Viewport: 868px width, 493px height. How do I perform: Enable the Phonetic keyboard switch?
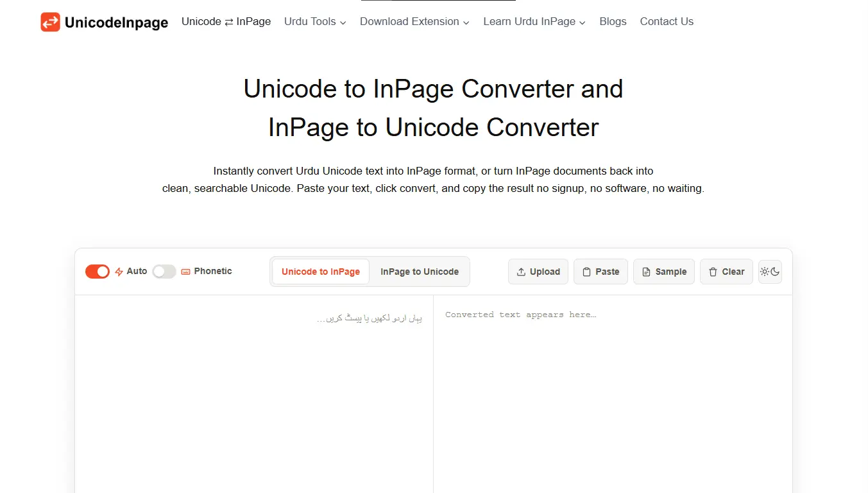(x=164, y=272)
